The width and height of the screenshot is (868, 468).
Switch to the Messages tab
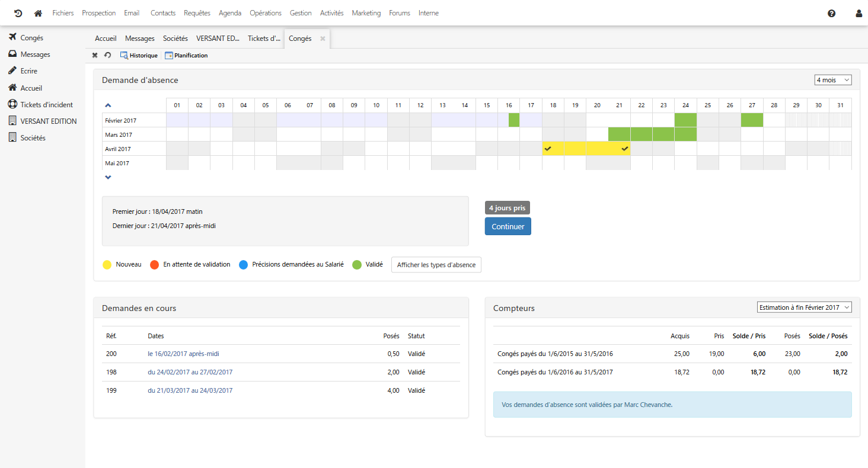[x=140, y=39]
